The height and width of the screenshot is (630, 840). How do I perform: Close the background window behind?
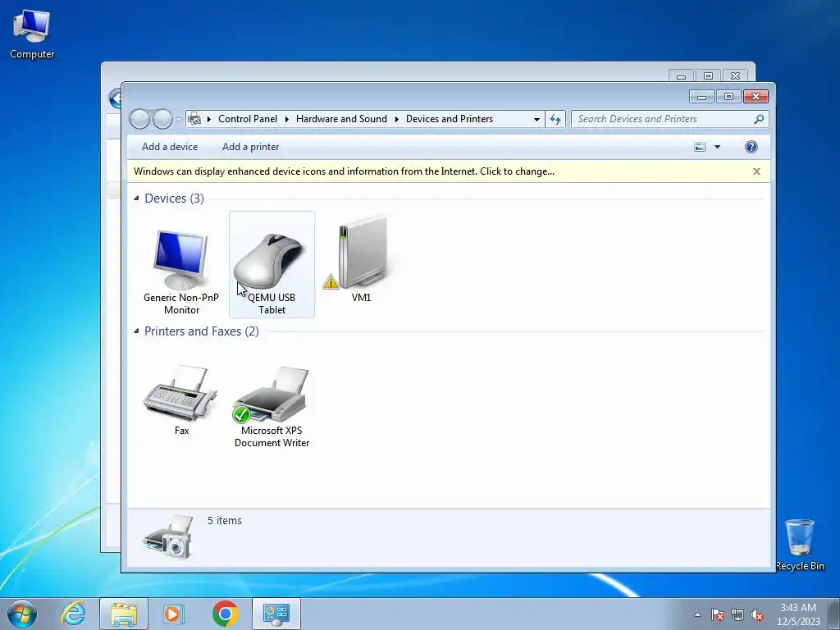[x=735, y=76]
